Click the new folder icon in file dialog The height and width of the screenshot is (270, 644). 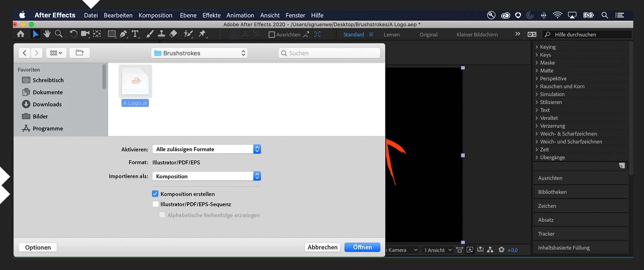tap(80, 53)
